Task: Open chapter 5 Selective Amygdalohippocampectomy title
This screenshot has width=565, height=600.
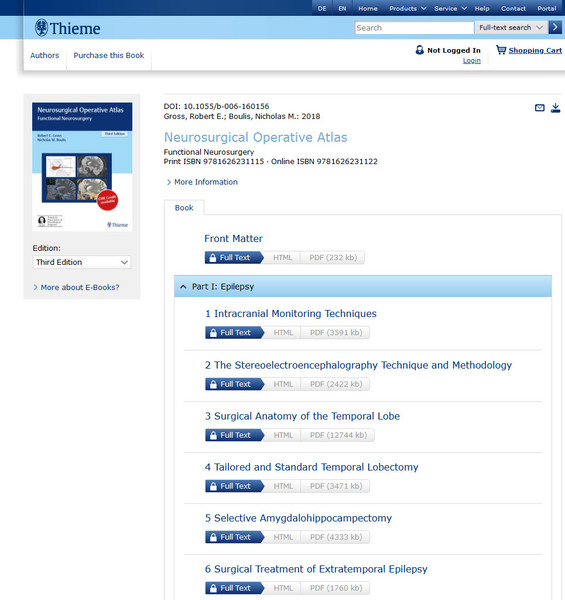Action: pyautogui.click(x=298, y=518)
